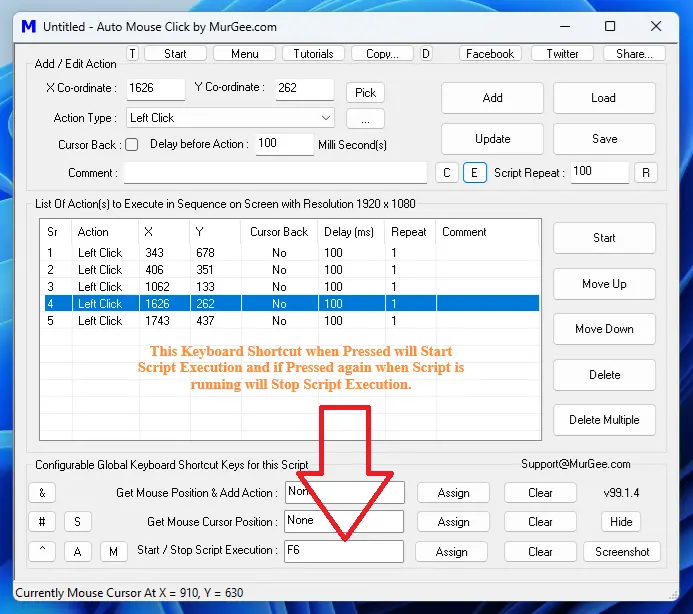This screenshot has width=693, height=614.
Task: Click the Comment text field
Action: pos(275,172)
